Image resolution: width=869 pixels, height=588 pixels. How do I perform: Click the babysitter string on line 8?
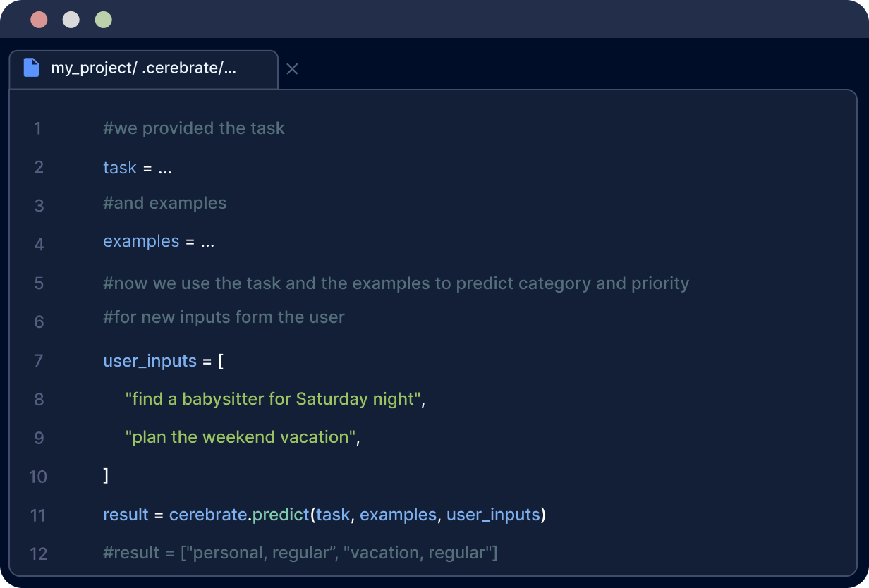pos(274,399)
